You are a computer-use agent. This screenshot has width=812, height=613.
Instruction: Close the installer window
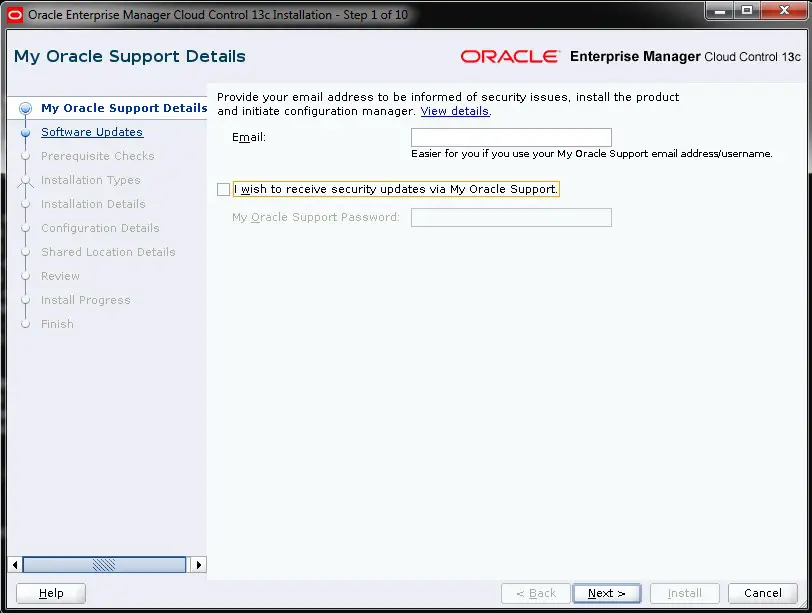(x=784, y=10)
